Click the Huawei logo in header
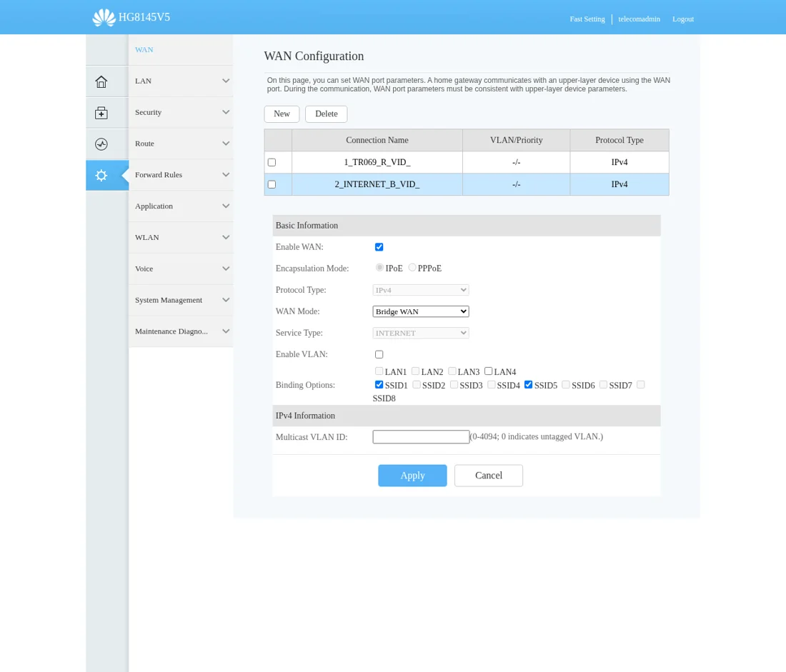Image resolution: width=786 pixels, height=672 pixels. (x=104, y=18)
